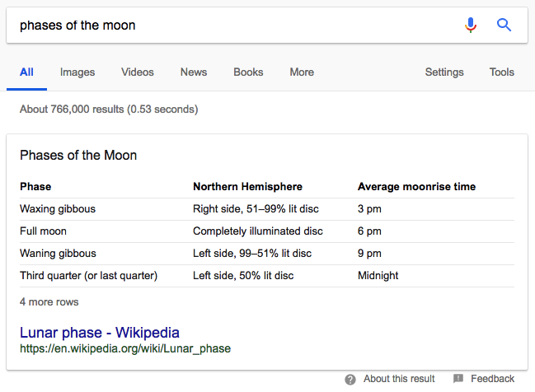Expand the More menu
Image resolution: width=535 pixels, height=392 pixels.
tap(302, 72)
